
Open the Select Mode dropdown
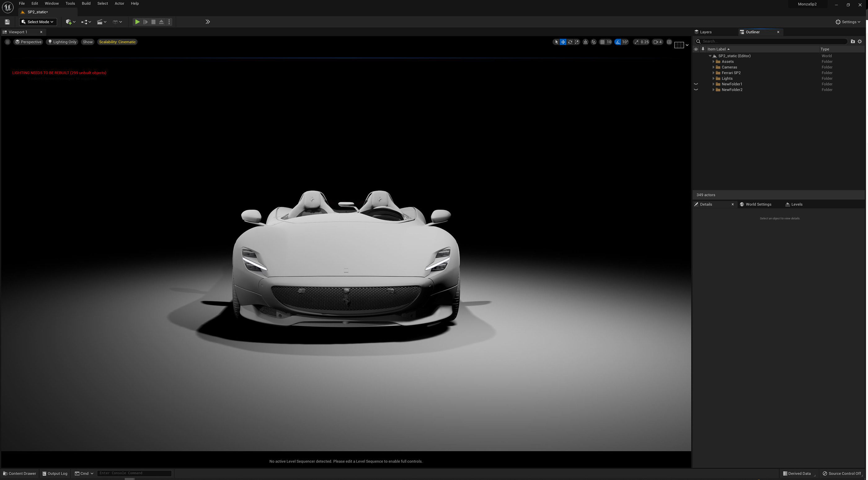pos(38,22)
